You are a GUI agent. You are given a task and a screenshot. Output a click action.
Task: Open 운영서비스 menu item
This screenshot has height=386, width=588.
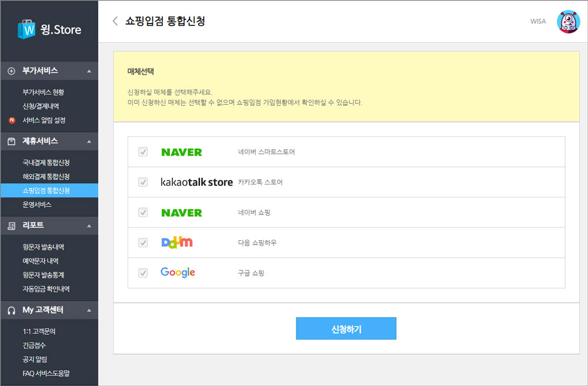(x=36, y=204)
